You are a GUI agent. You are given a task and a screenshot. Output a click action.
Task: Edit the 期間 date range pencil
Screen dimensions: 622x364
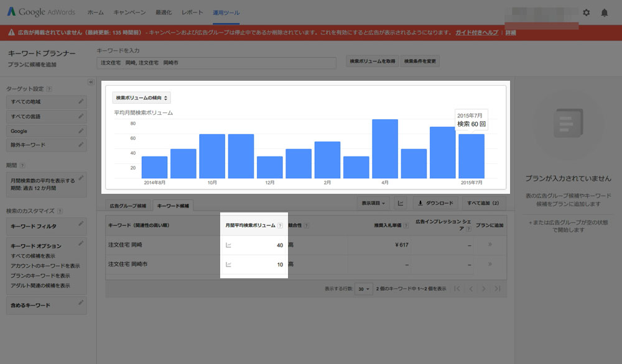coord(81,178)
